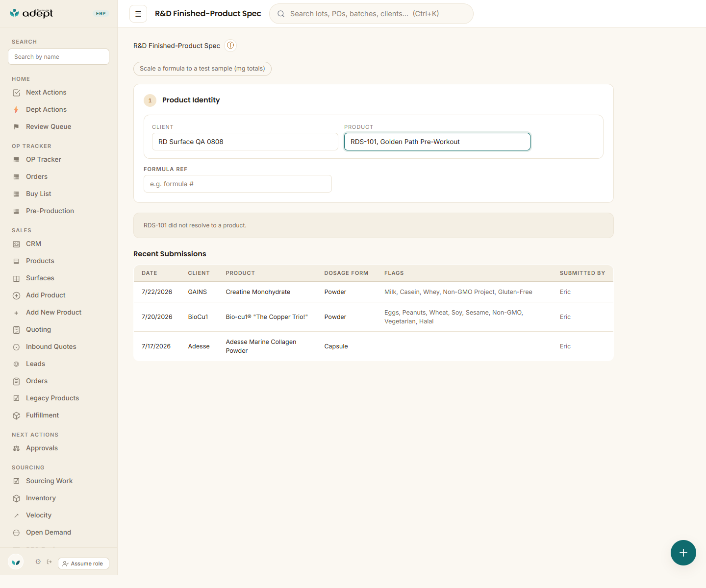Click the adept logo in the header
This screenshot has height=588, width=706.
[x=31, y=13]
